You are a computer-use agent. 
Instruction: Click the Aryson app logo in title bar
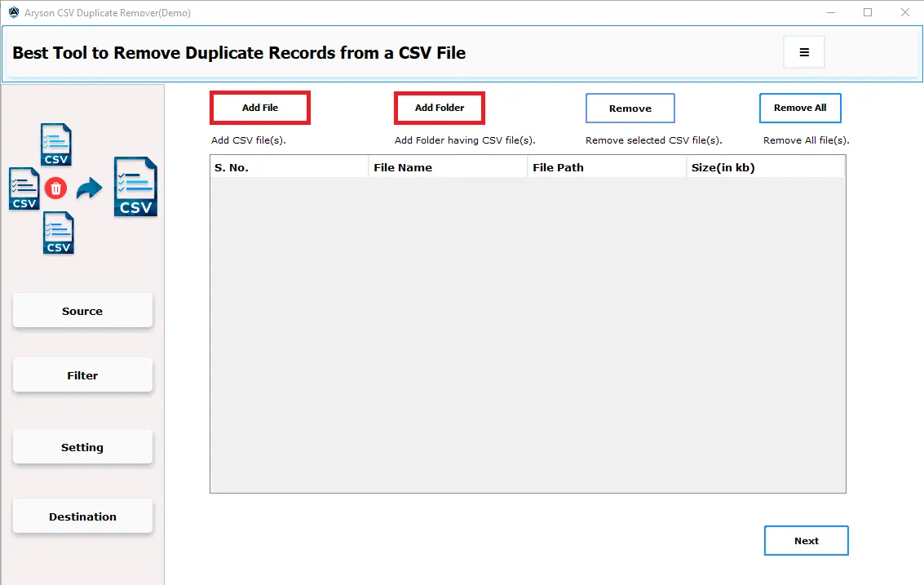14,12
